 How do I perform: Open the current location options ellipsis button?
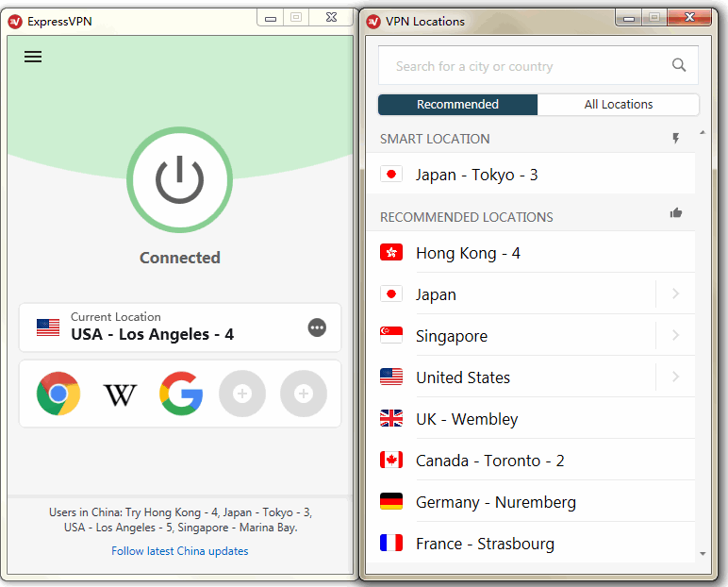317,327
